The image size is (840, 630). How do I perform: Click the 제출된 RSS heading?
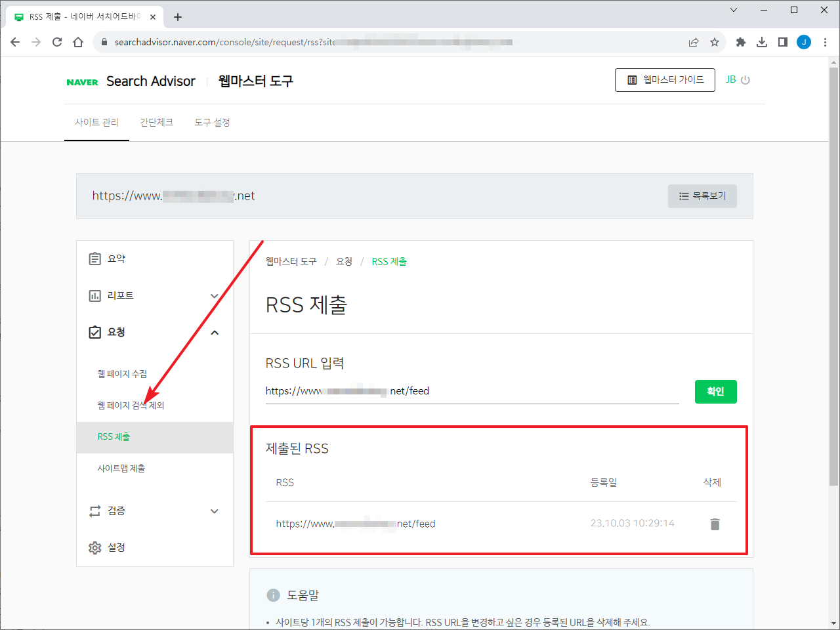[x=297, y=449]
